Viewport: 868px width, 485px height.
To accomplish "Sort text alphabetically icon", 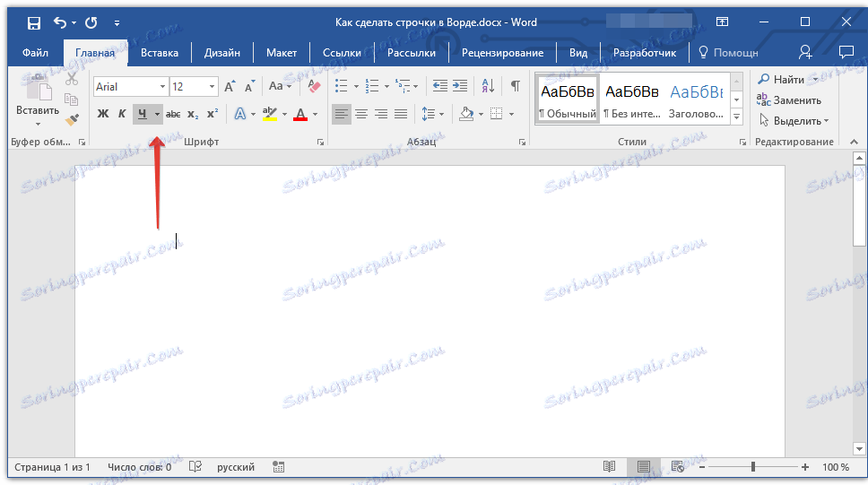I will (488, 86).
